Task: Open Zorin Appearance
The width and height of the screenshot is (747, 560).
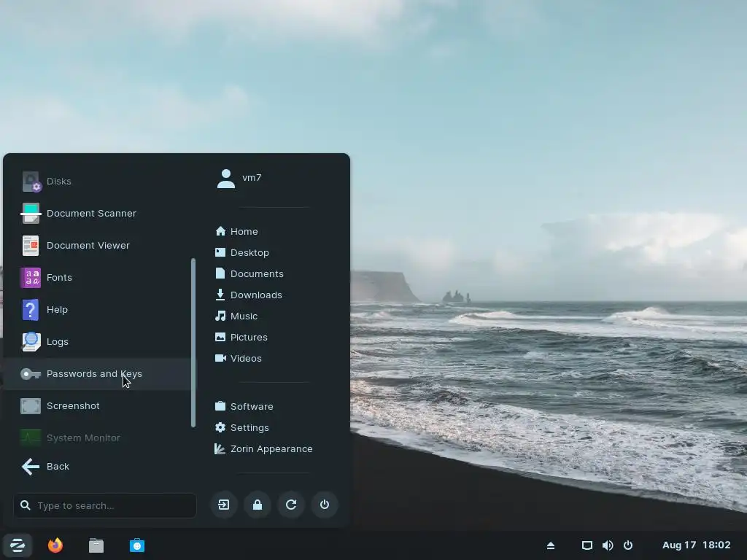Action: (264, 448)
